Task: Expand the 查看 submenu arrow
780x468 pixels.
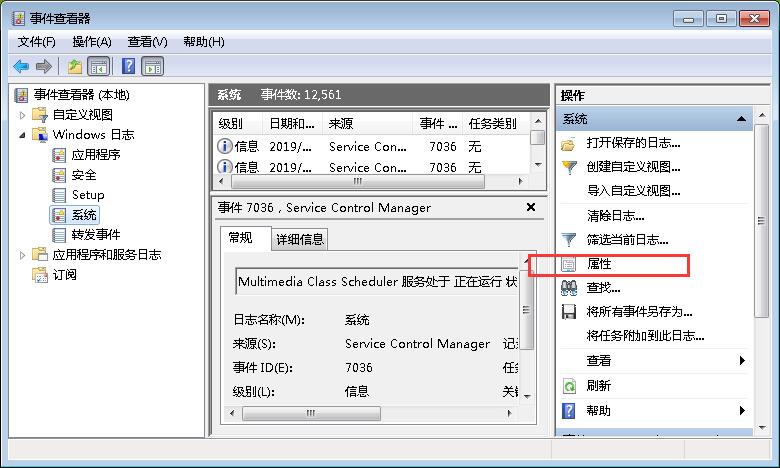Action: [x=742, y=360]
